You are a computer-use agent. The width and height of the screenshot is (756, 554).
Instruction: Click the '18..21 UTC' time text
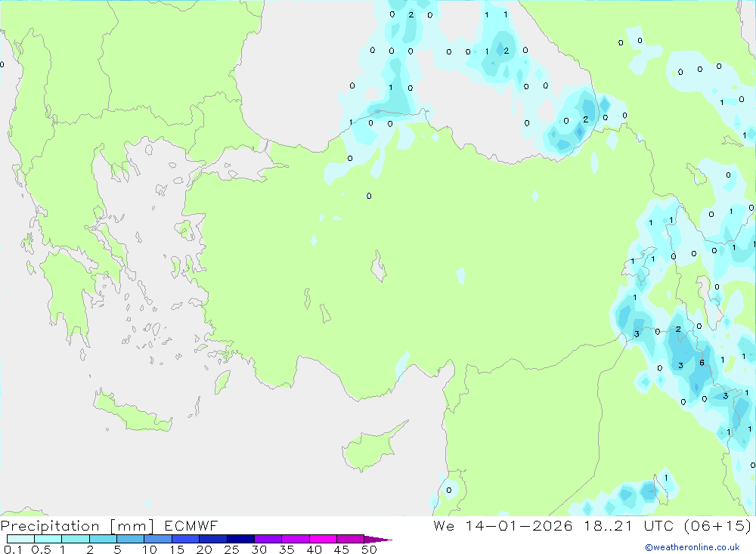pyautogui.click(x=629, y=525)
